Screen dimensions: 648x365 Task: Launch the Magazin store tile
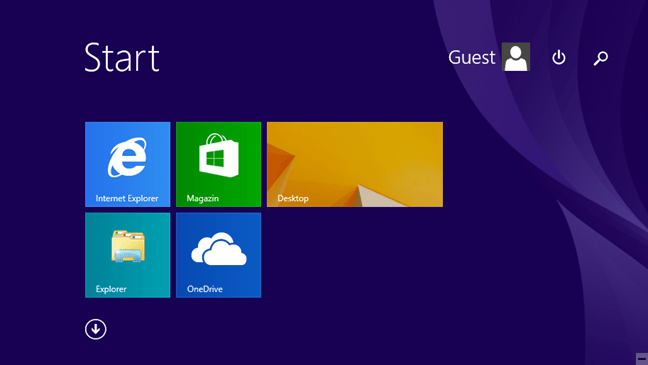218,164
